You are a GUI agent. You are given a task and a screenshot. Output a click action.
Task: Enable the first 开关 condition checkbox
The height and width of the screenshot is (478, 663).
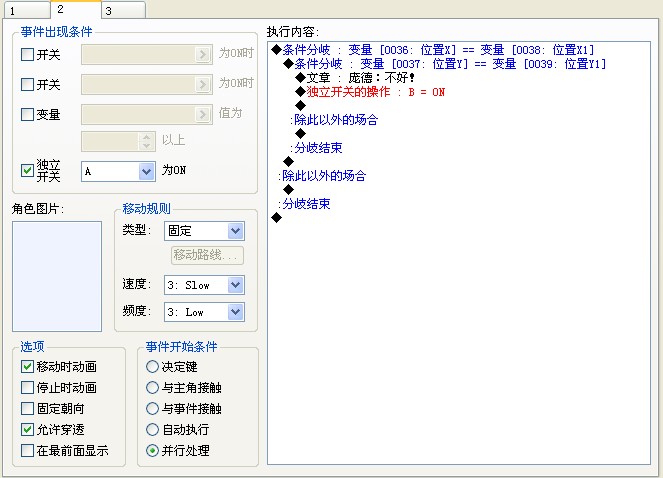(x=27, y=55)
